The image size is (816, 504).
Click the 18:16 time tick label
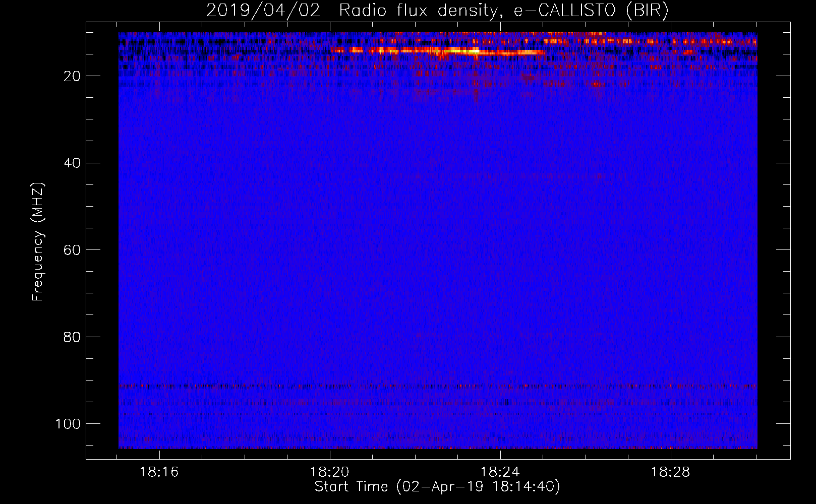[x=159, y=472]
